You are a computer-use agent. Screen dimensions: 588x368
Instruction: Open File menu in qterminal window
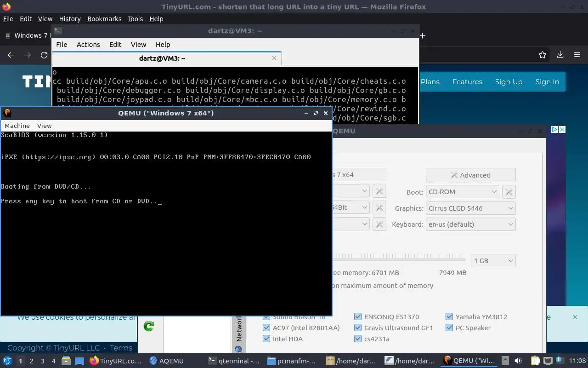[62, 45]
